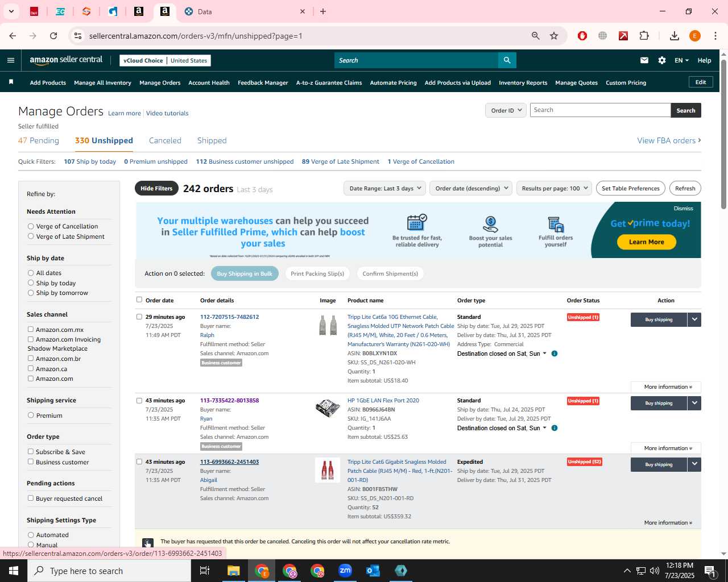
Task: Click the red adblock extension icon
Action: click(x=582, y=36)
